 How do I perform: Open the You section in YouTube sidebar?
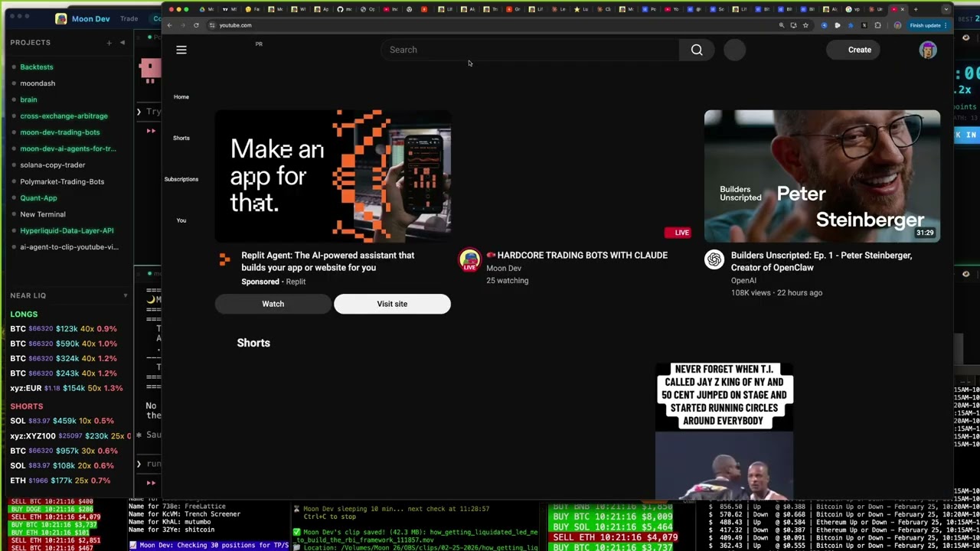(x=181, y=220)
